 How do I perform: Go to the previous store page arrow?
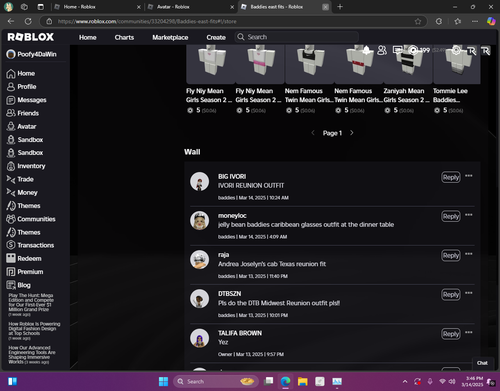tap(313, 133)
